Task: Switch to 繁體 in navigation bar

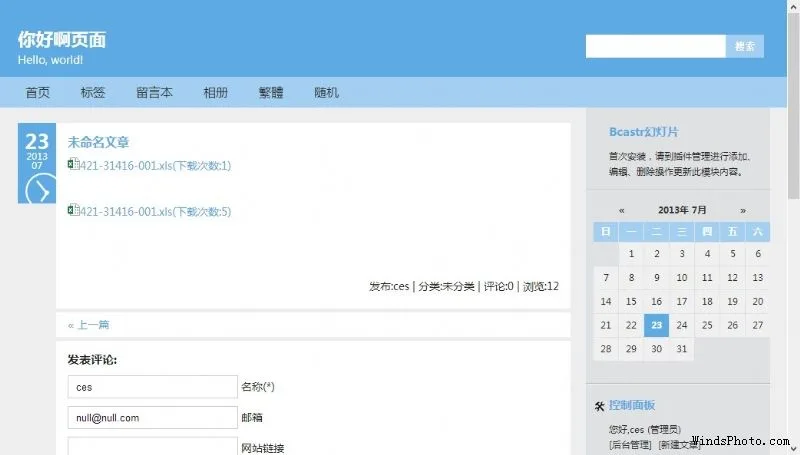Action: 271,92
